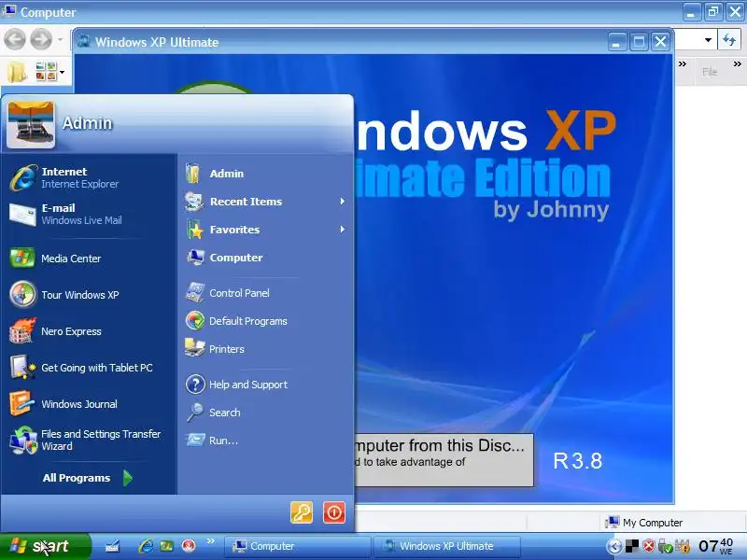This screenshot has width=747, height=560.
Task: Click the black square tray icon
Action: [x=632, y=546]
